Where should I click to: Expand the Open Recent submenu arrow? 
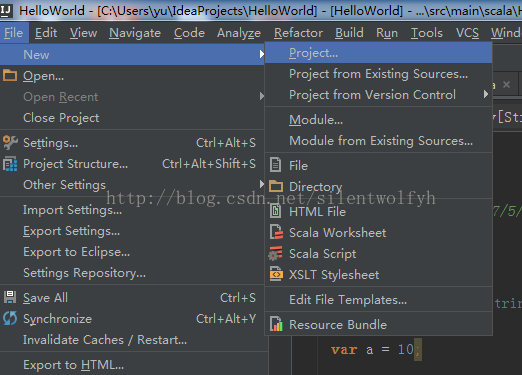pos(261,96)
